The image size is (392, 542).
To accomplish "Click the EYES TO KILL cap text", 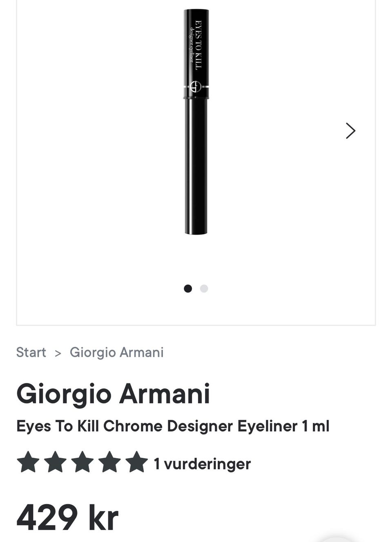I will 199,45.
